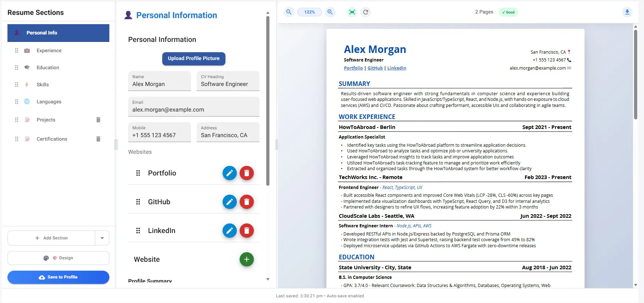Follow the Portfolio link in resume preview
This screenshot has width=644, height=303.
[x=353, y=68]
